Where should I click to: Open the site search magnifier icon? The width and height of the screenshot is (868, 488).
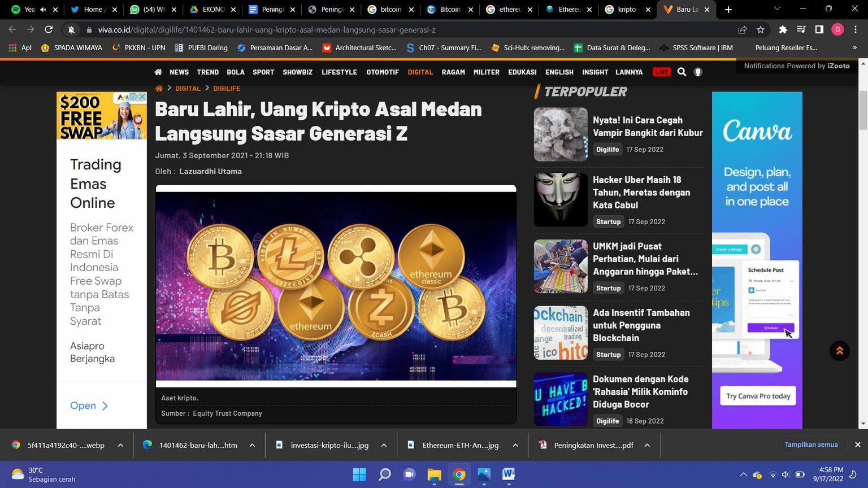coord(682,72)
